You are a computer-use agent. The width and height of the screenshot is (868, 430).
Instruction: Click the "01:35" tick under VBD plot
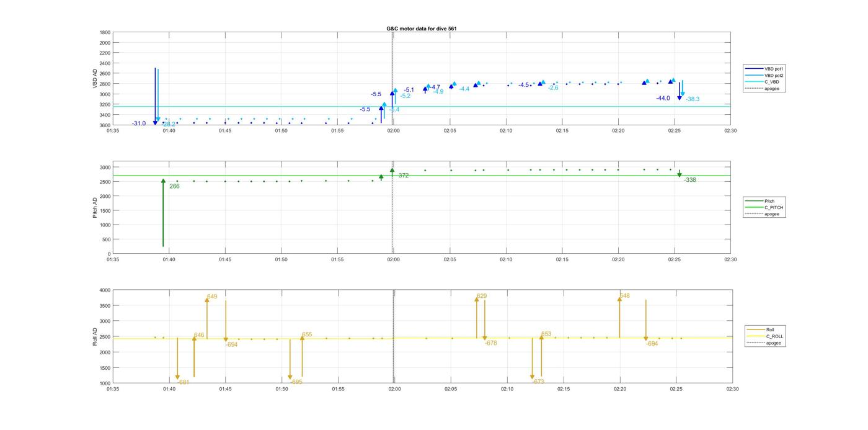click(112, 131)
